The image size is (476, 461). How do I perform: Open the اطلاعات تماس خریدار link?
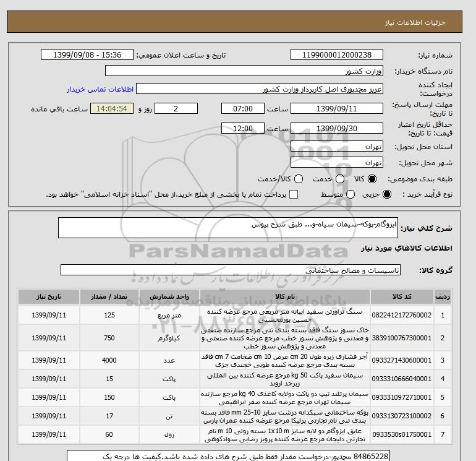(100, 89)
